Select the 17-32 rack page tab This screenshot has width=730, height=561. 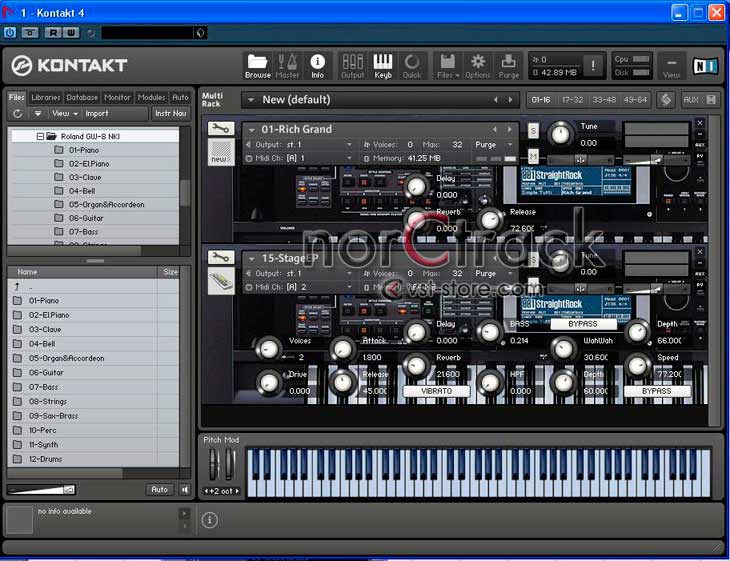coord(572,100)
